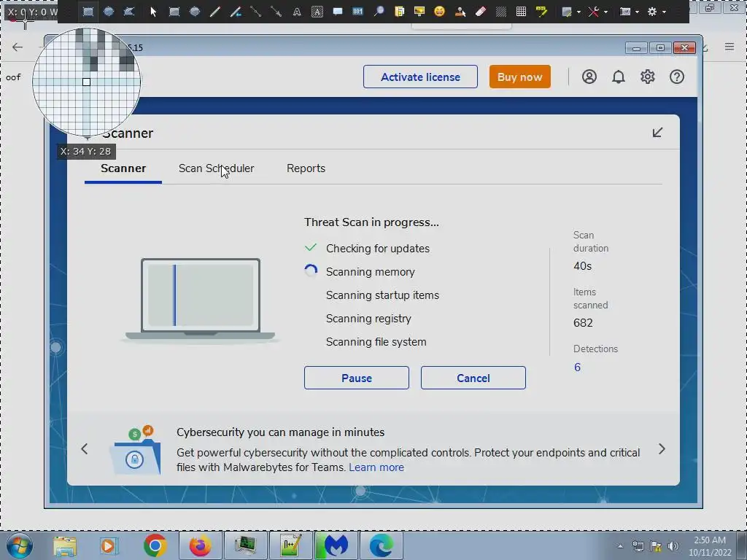This screenshot has height=560, width=747.
Task: Select the elliptical region capture tool
Action: tap(109, 12)
